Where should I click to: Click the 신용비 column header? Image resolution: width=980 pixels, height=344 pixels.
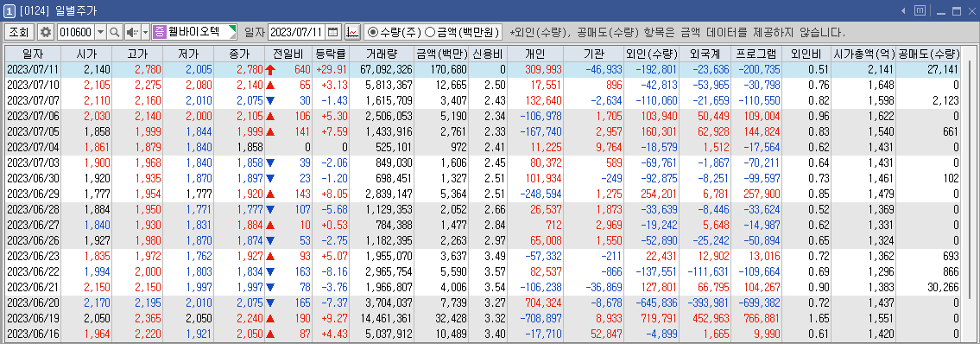(x=488, y=54)
